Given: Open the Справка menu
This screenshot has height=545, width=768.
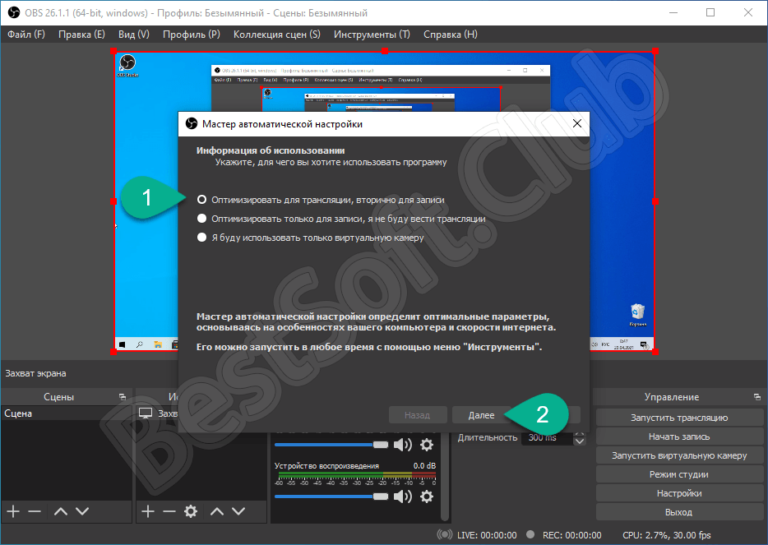Looking at the screenshot, I should click(450, 34).
